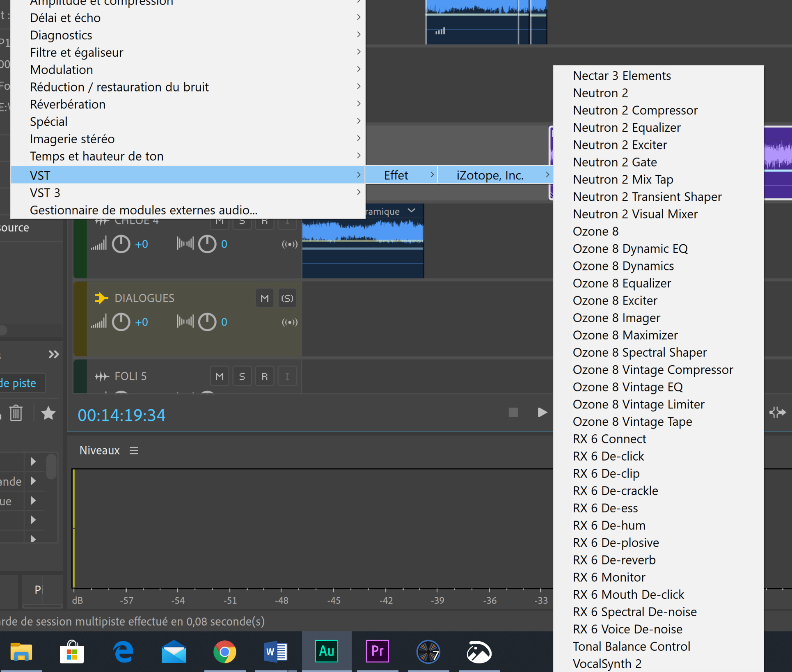Click the purple audio clip on timeline

click(778, 163)
